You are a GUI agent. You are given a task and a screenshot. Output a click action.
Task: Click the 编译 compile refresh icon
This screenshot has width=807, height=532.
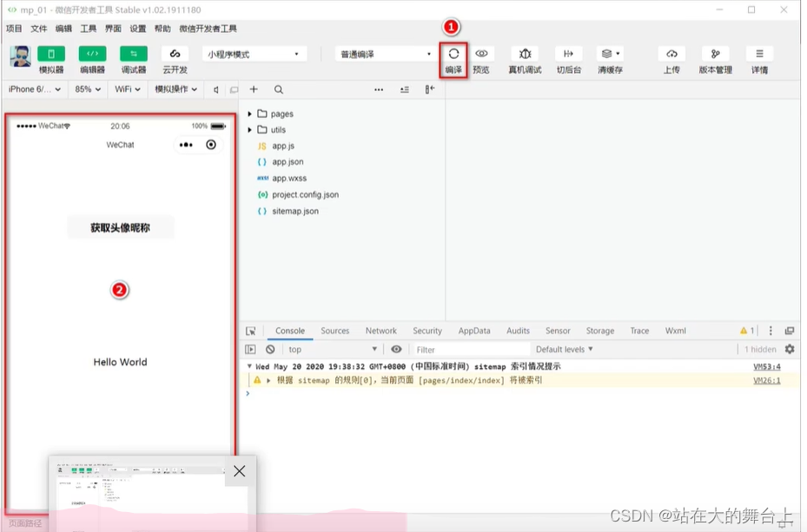(x=453, y=54)
